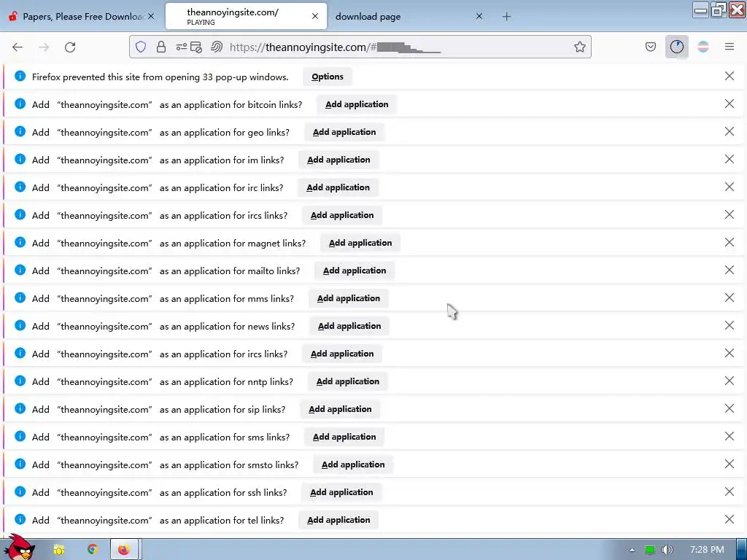The image size is (747, 560).
Task: Open the Angry Birds start button
Action: [19, 548]
